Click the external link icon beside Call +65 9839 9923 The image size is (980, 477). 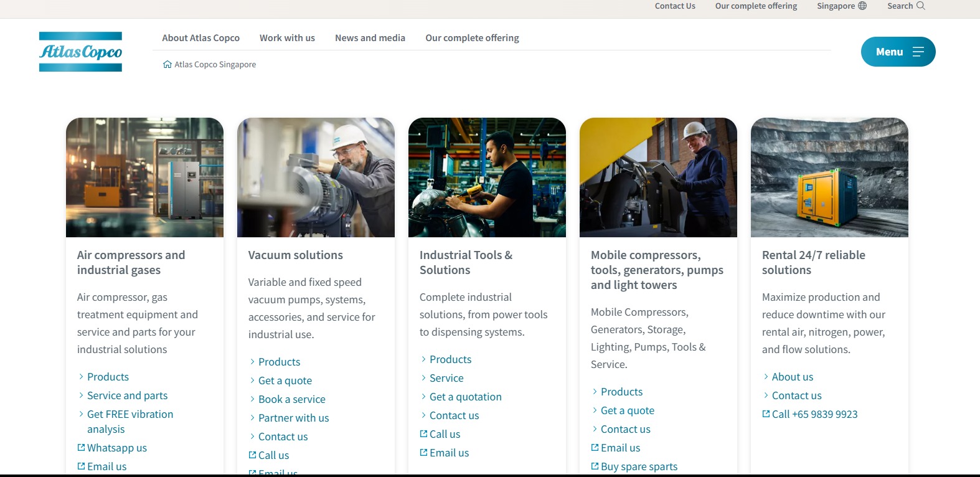[x=766, y=413]
